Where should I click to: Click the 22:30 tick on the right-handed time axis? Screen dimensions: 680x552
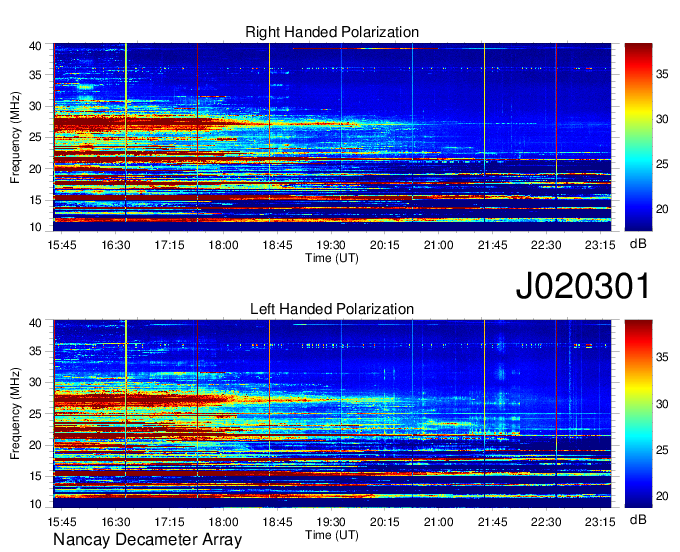[546, 245]
